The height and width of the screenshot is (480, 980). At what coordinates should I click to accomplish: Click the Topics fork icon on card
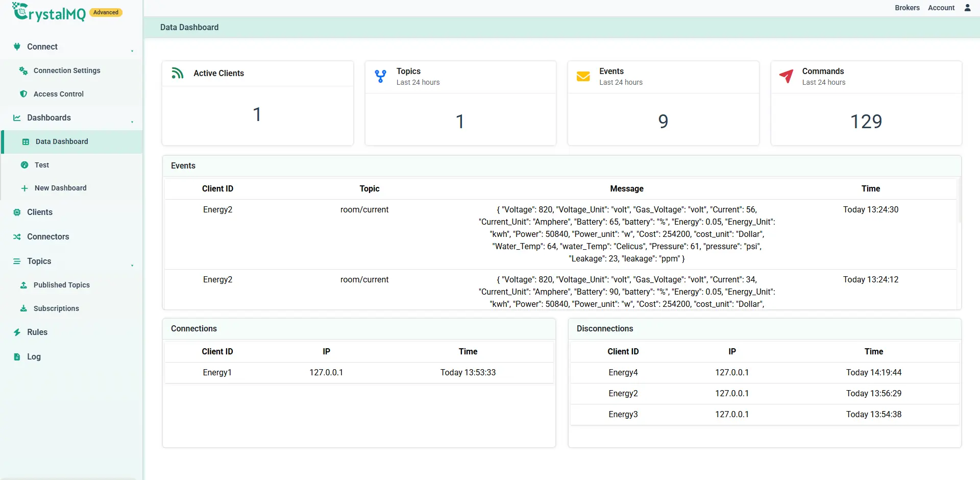[x=380, y=76]
